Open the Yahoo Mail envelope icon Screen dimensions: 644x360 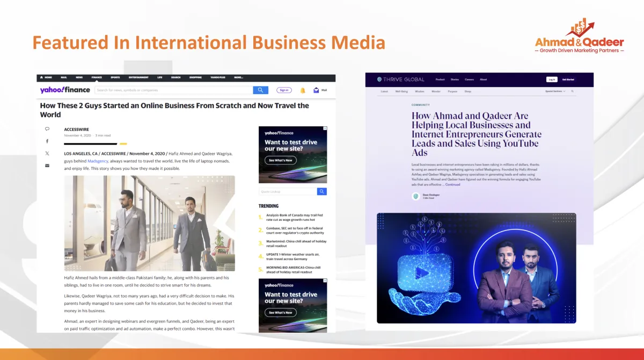(316, 90)
